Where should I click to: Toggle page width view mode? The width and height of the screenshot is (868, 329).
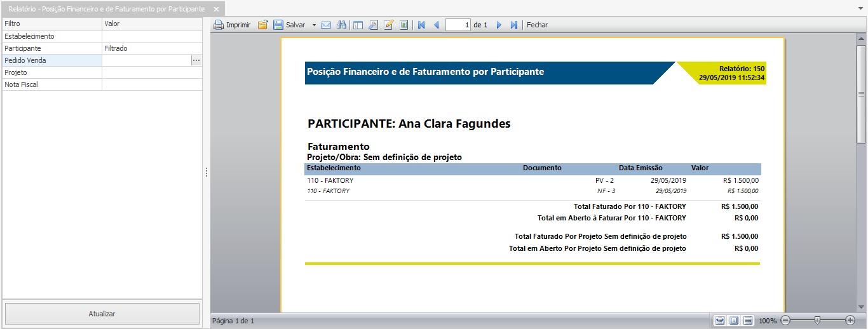(x=719, y=321)
